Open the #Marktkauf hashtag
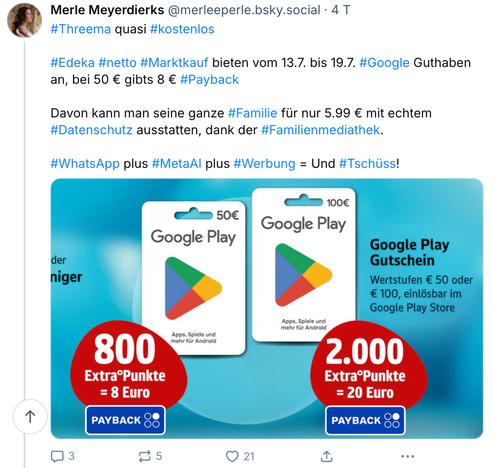 tap(174, 63)
